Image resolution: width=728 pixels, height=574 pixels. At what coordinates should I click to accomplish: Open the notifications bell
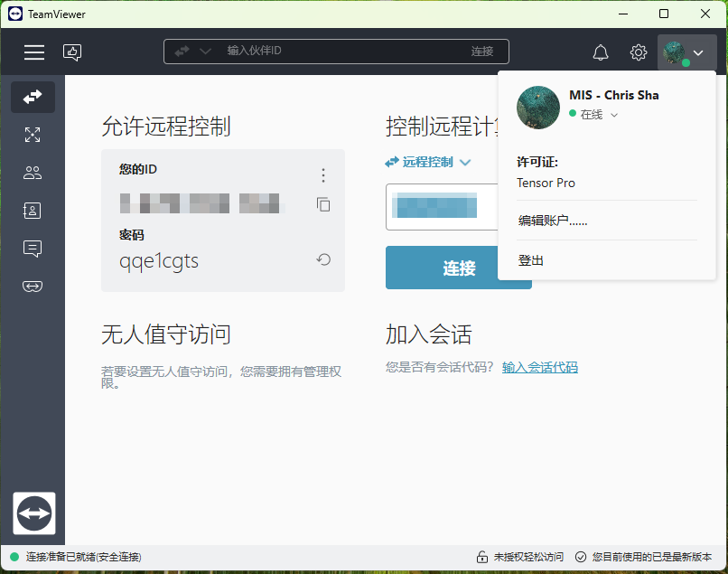pos(601,52)
